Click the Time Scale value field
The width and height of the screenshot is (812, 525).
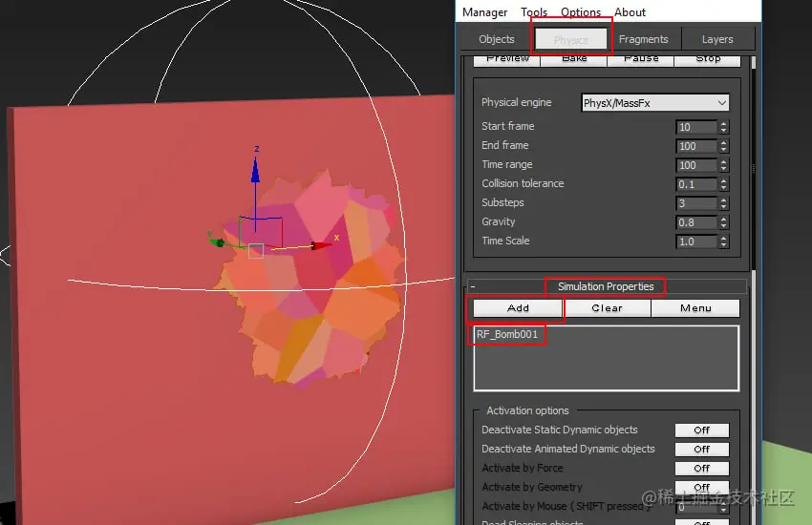coord(696,242)
